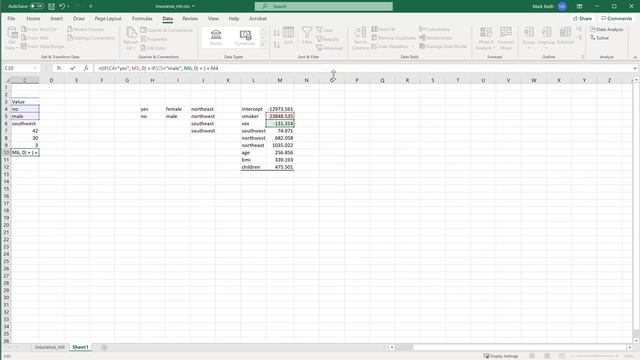The height and width of the screenshot is (360, 640).
Task: Open the Help tab
Action: click(x=233, y=19)
